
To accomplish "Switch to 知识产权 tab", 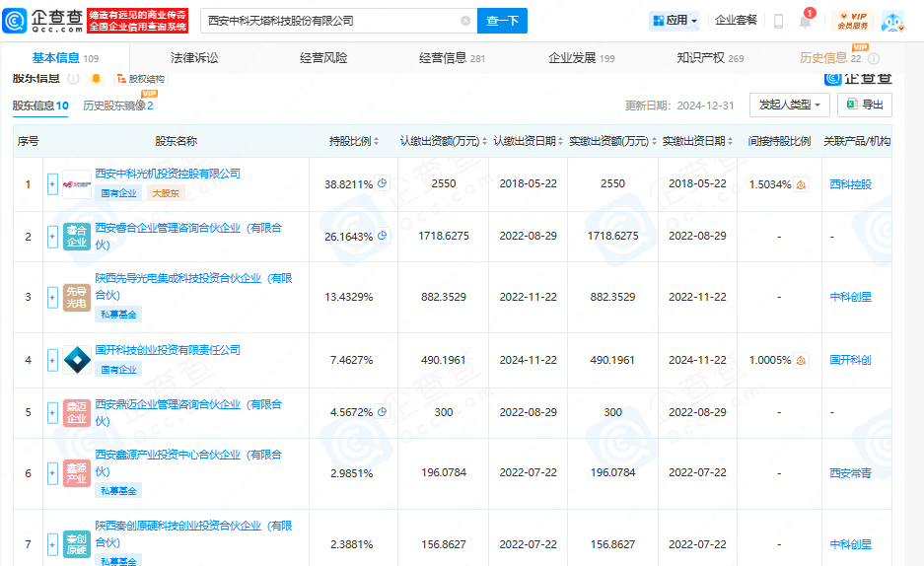I will point(710,58).
